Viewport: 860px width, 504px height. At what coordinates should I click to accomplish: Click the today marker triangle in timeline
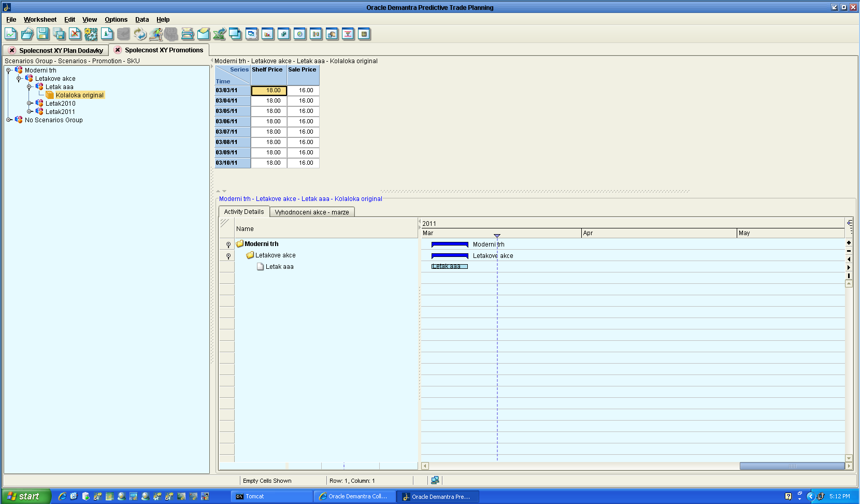[x=497, y=236]
